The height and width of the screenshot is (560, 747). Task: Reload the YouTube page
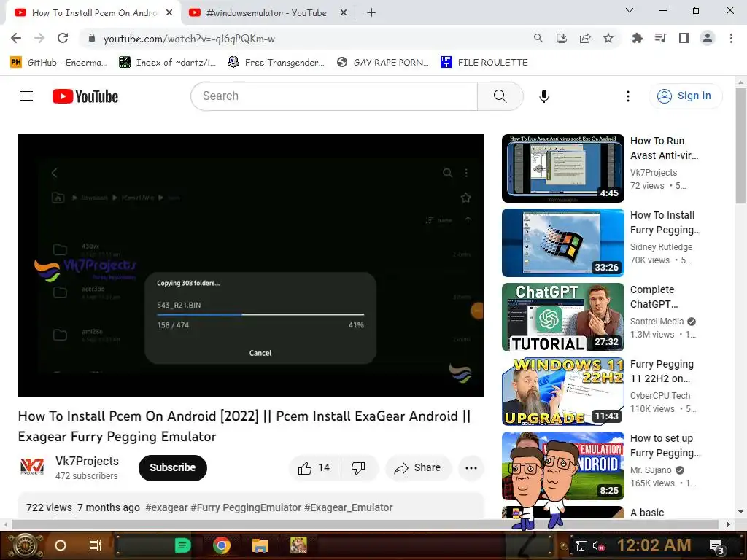pyautogui.click(x=63, y=38)
